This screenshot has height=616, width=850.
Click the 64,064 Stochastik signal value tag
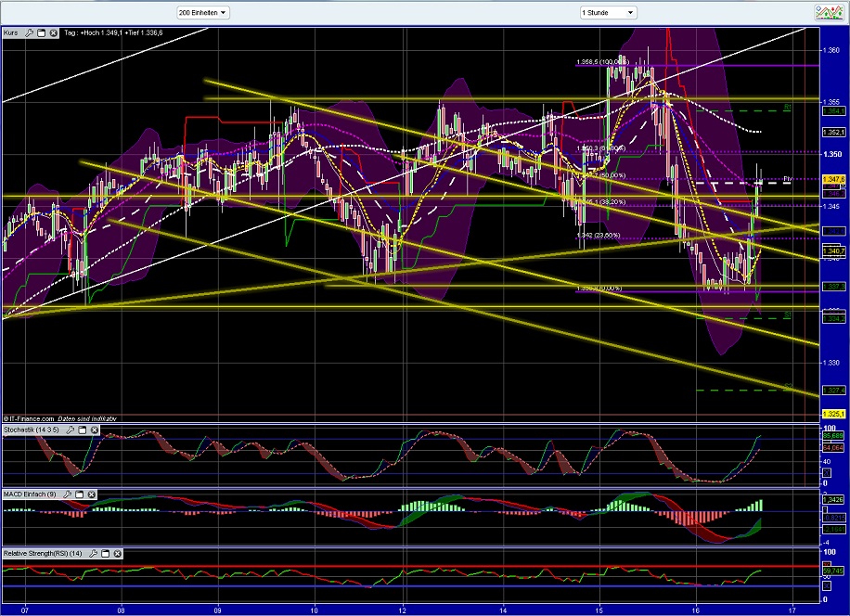point(833,448)
